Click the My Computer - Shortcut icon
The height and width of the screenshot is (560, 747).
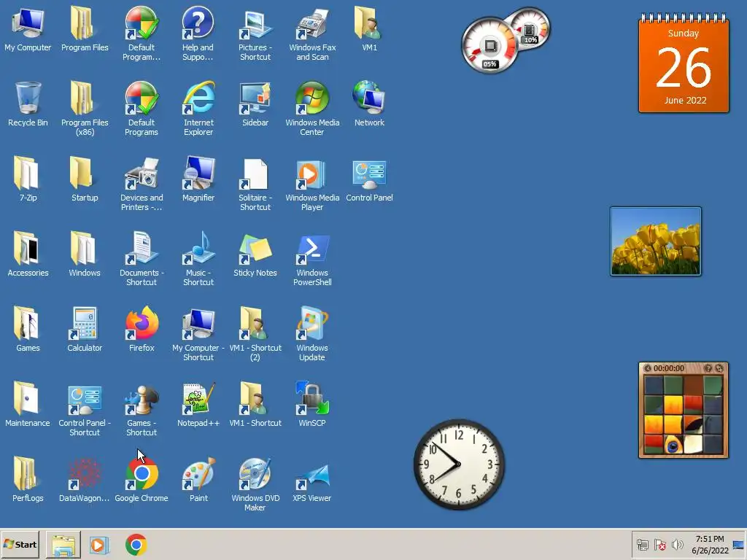198,335
